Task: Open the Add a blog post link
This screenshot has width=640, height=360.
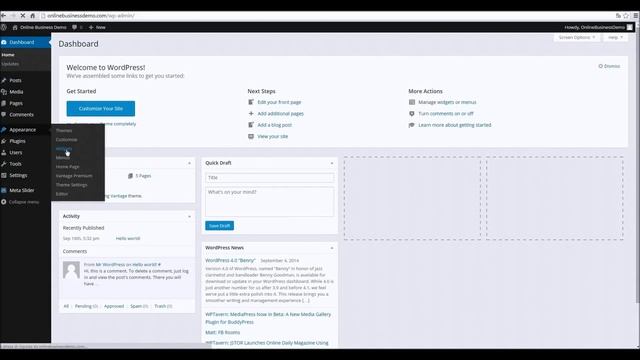Action: [x=274, y=125]
